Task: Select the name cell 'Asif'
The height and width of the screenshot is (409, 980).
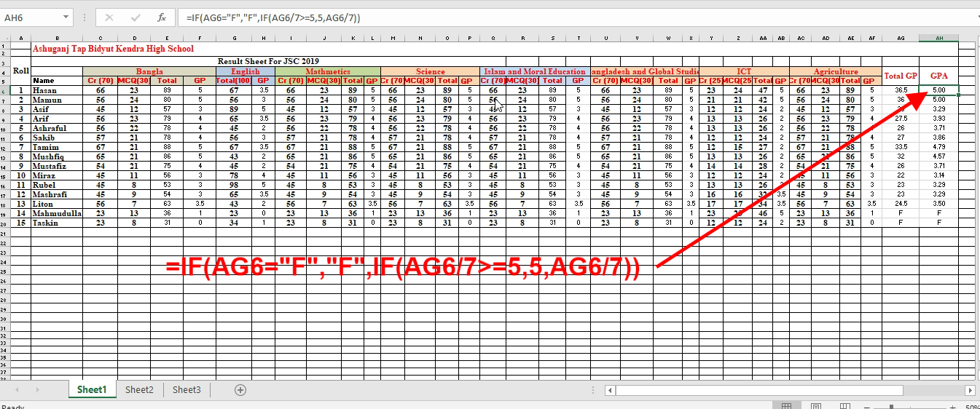Action: pos(57,109)
